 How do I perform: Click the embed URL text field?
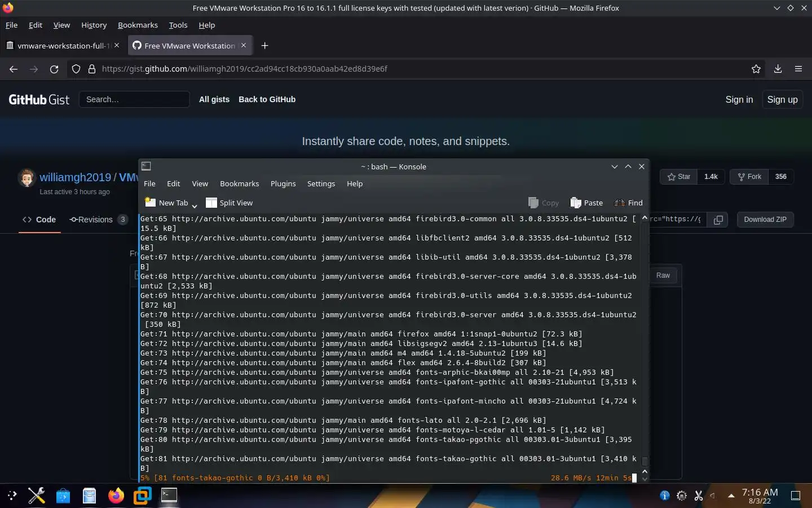click(x=678, y=220)
